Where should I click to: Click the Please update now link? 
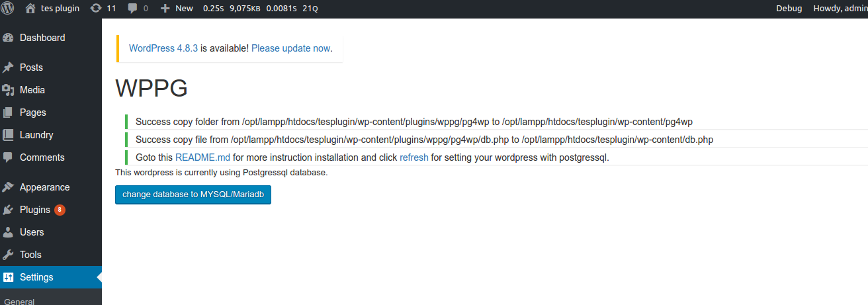290,48
